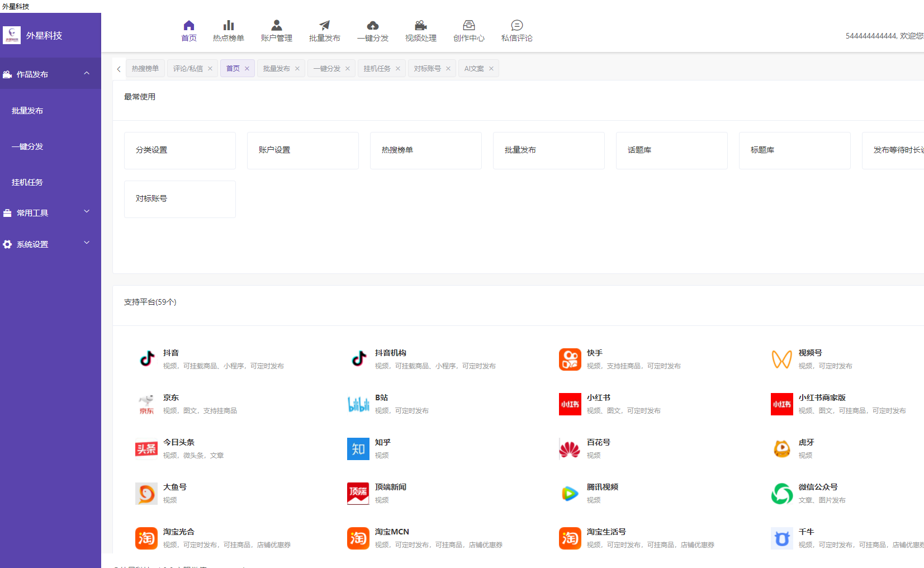Select the 快手 platform icon
Viewport: 924px width, 568px height.
[570, 359]
